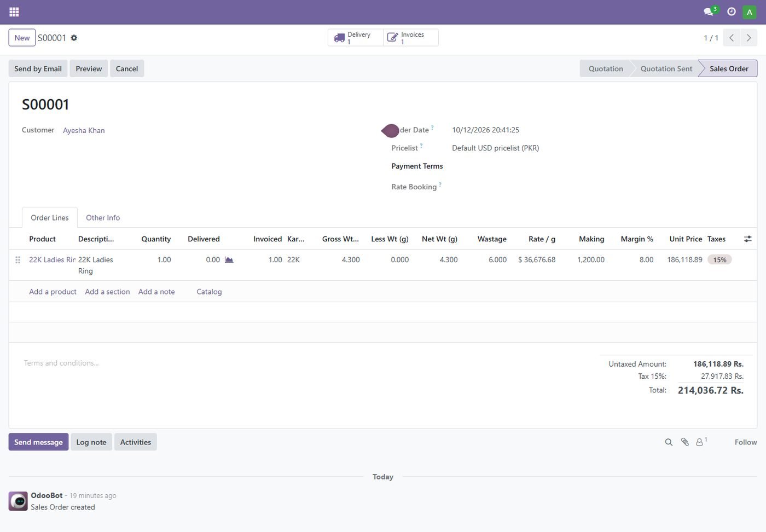This screenshot has height=532, width=766.
Task: Click Add a section link
Action: tap(107, 292)
